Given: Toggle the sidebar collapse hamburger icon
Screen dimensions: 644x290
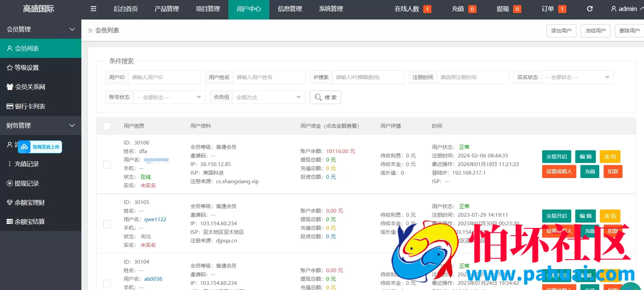Looking at the screenshot, I should click(93, 9).
